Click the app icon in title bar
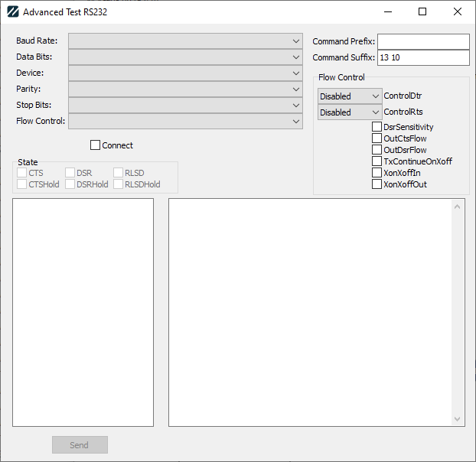This screenshot has height=462, width=476. point(13,12)
